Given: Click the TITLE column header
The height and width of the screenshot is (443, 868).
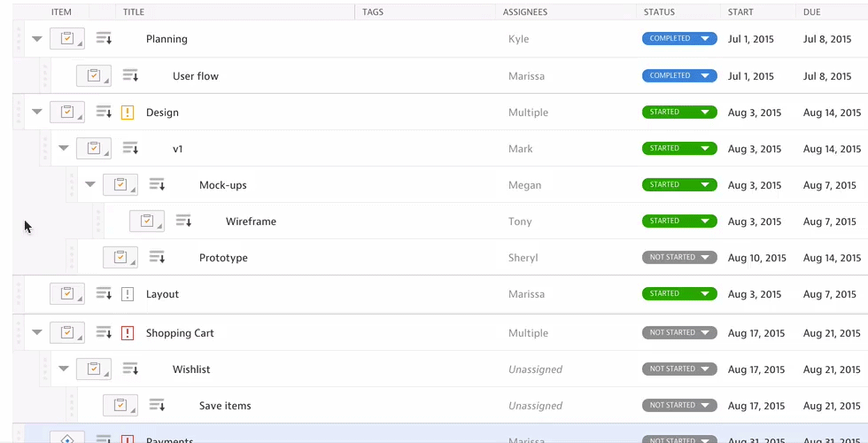Looking at the screenshot, I should click(x=134, y=12).
